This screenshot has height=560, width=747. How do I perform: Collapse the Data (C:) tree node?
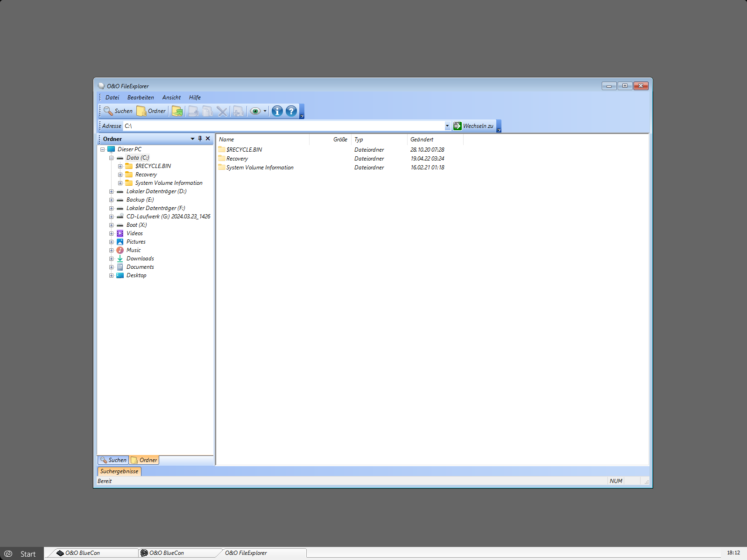click(112, 158)
